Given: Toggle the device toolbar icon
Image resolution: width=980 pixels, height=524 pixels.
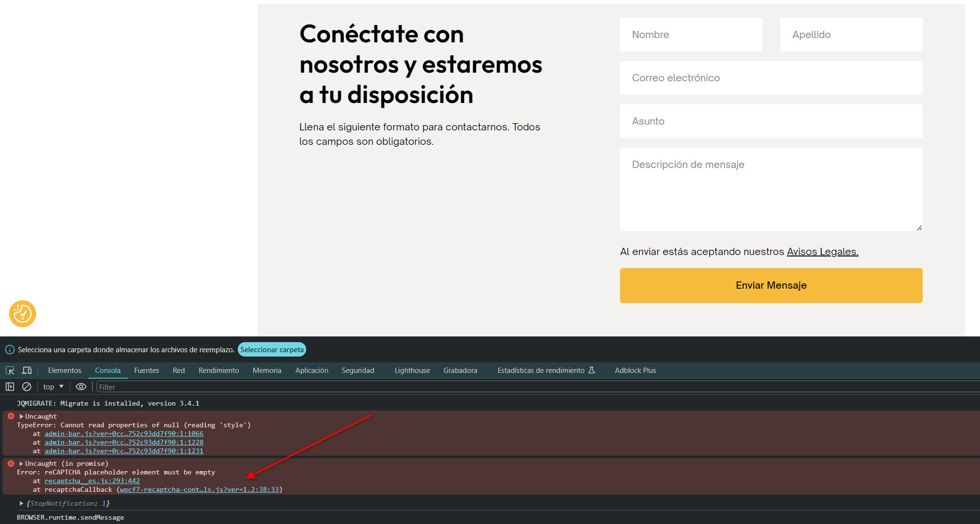Looking at the screenshot, I should coord(27,371).
